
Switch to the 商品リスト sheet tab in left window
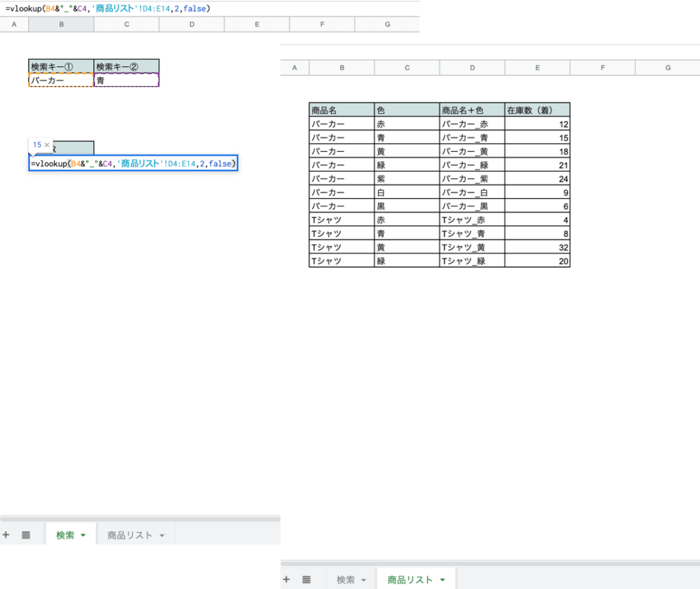coord(130,535)
